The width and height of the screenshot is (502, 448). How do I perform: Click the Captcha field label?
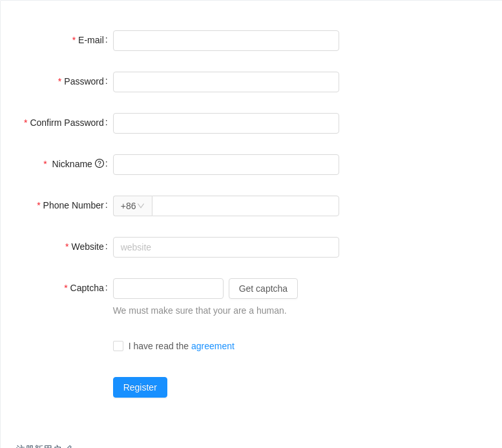pyautogui.click(x=87, y=288)
